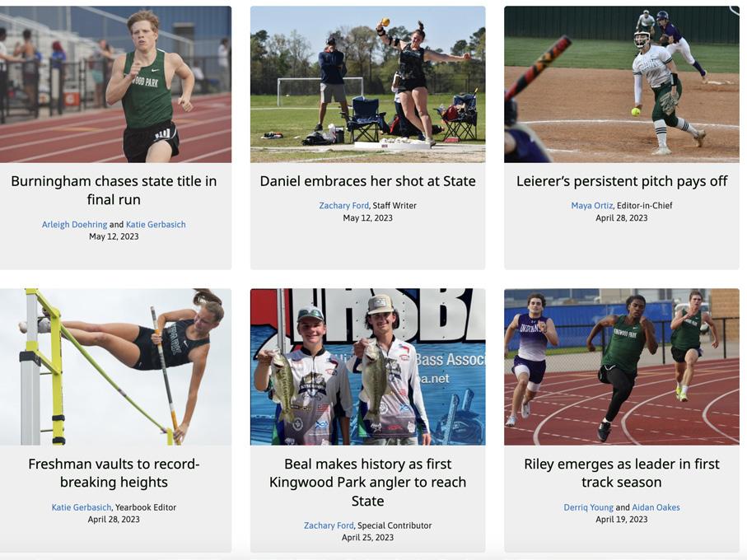Open the two anglers holding bass photo

point(368,366)
